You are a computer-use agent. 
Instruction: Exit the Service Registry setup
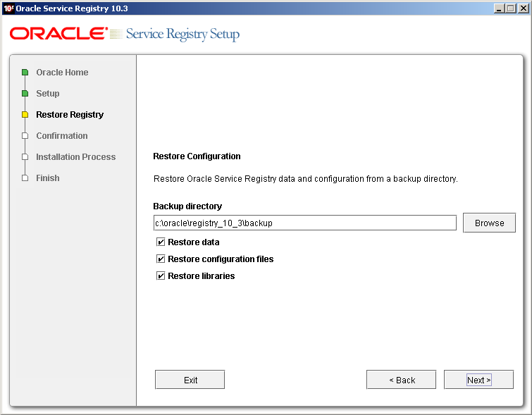click(x=190, y=380)
